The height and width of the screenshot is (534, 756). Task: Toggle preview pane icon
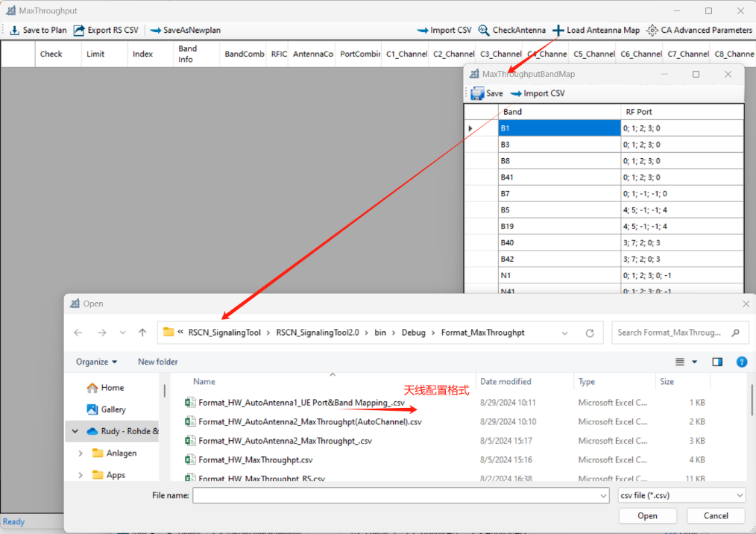coord(717,361)
